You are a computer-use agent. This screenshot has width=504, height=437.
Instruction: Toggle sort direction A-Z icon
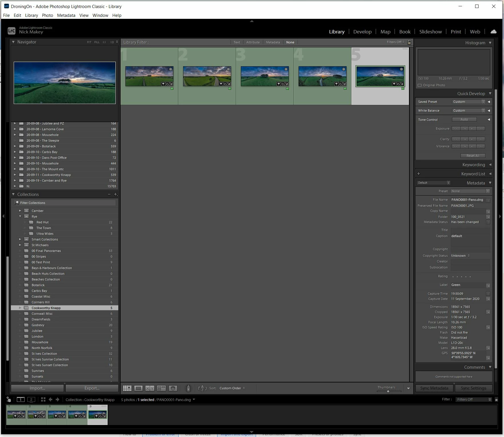(x=202, y=388)
